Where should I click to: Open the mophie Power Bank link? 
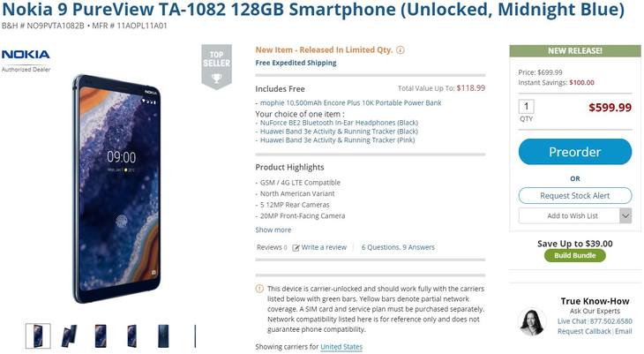351,102
